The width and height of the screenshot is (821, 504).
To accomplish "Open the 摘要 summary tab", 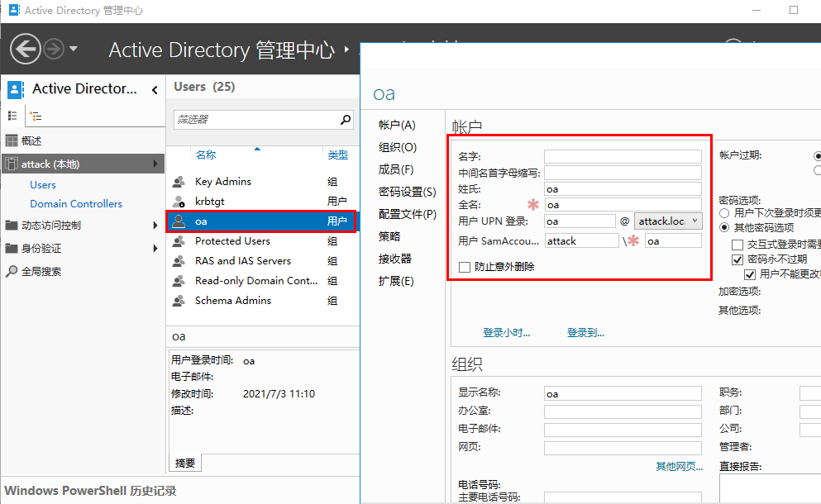I will 185,464.
